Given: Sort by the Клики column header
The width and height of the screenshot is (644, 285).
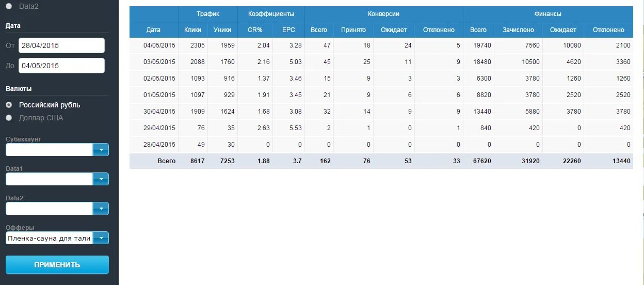Looking at the screenshot, I should click(193, 30).
